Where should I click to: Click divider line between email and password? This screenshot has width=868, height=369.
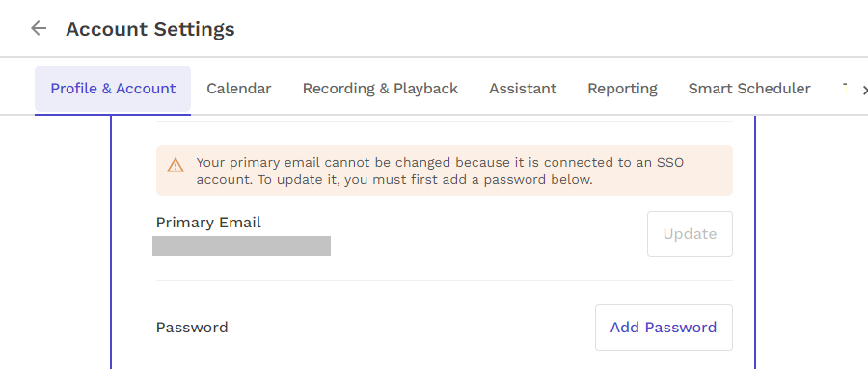pyautogui.click(x=444, y=280)
